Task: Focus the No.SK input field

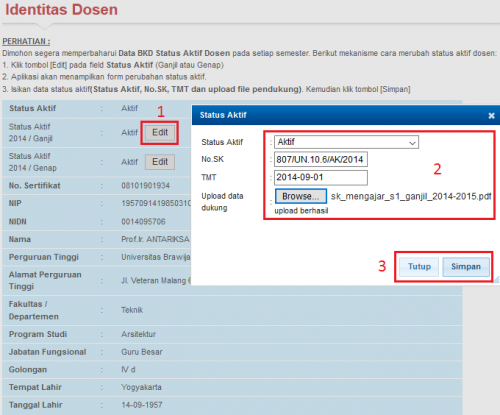Action: (x=321, y=159)
